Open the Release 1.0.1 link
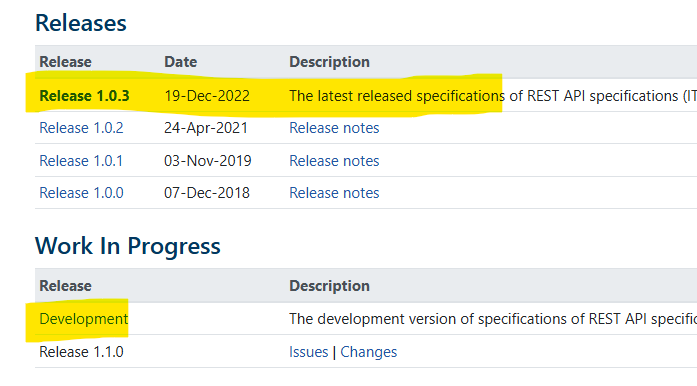Image resolution: width=697 pixels, height=386 pixels. pyautogui.click(x=81, y=161)
